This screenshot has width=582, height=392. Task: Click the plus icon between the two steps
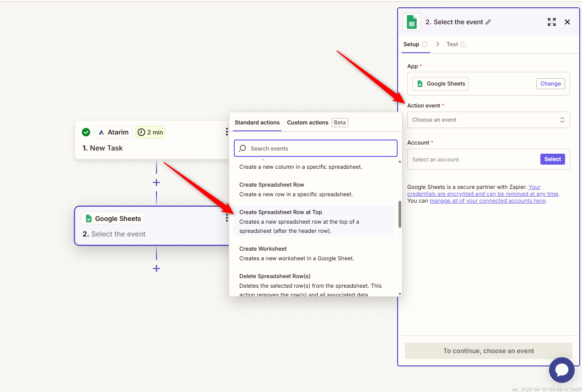click(156, 183)
